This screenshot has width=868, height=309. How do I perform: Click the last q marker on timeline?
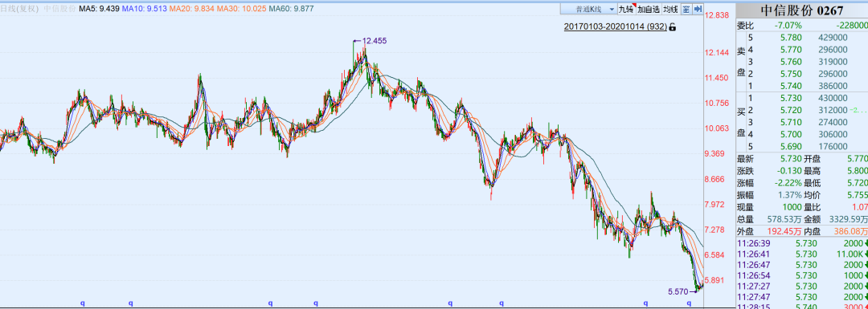tap(689, 303)
